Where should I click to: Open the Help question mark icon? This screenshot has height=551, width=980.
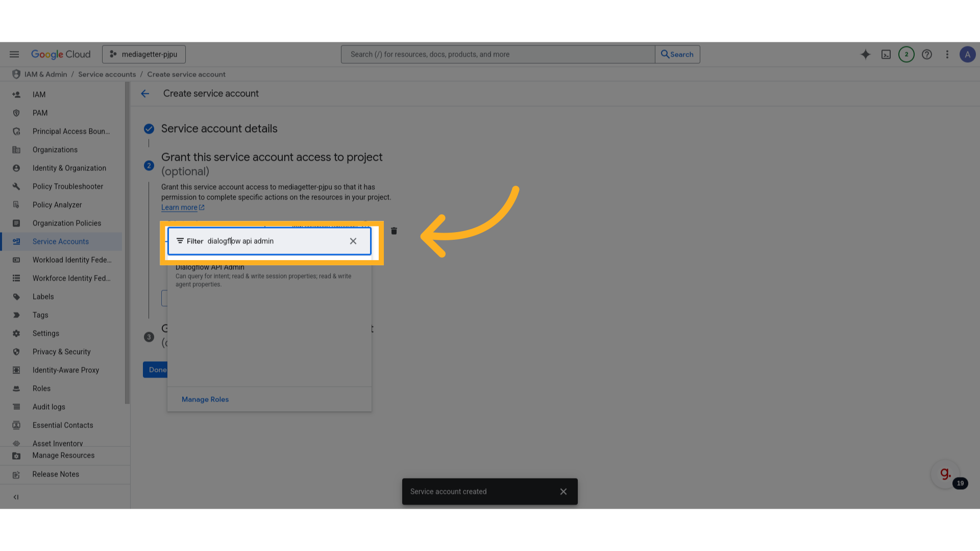[x=927, y=54]
